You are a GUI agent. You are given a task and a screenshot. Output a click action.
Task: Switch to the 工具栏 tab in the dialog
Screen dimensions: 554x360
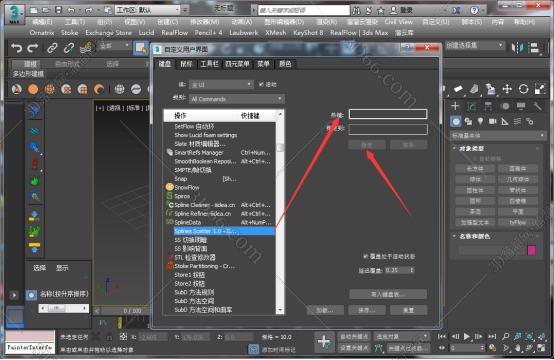(210, 64)
